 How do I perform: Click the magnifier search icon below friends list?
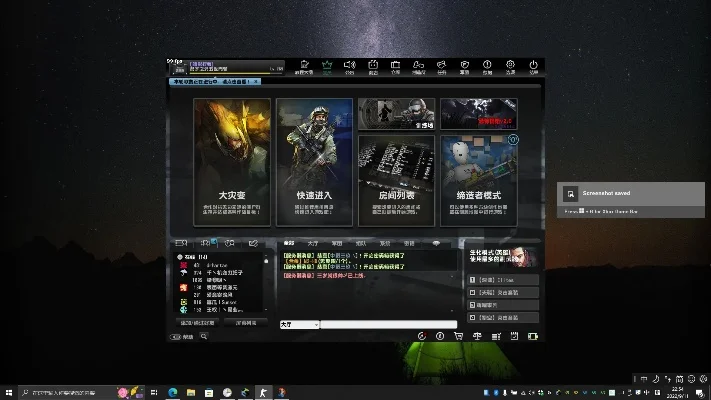click(x=204, y=337)
